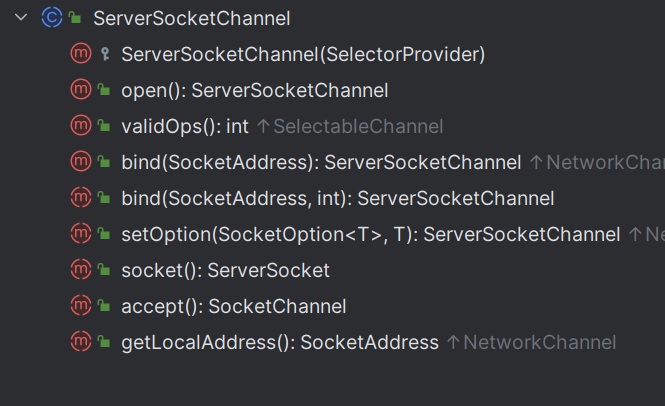Click the SelectableChannel inherited label

point(358,126)
